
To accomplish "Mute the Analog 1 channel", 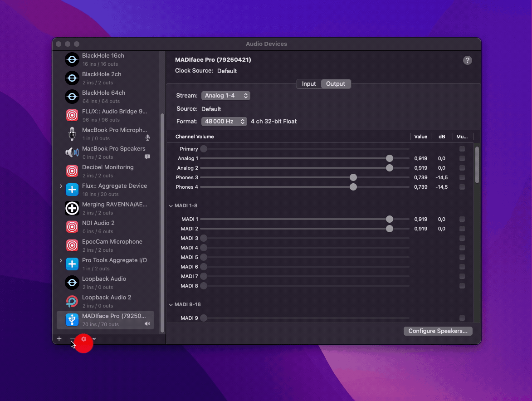I will (x=462, y=158).
